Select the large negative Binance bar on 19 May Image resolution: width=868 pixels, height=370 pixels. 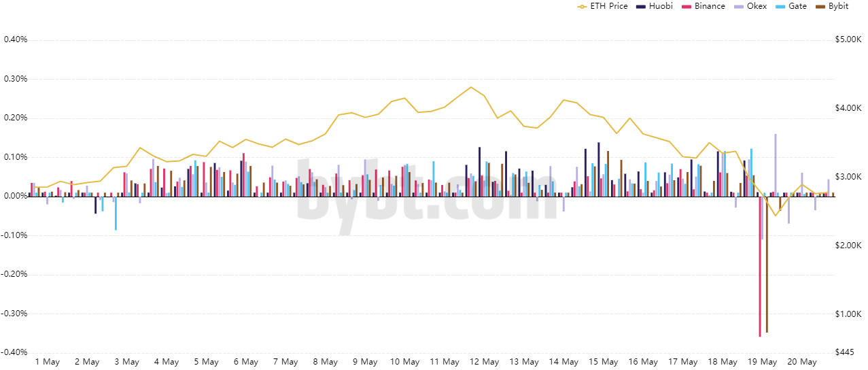[x=760, y=266]
